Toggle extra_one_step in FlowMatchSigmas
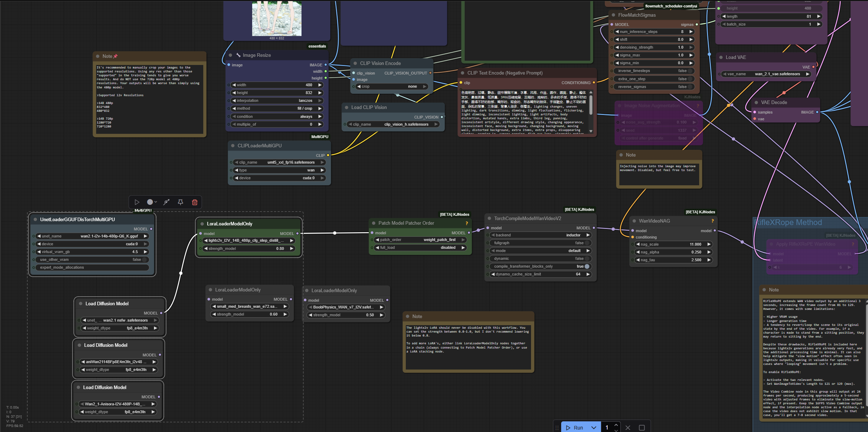868x432 pixels. pyautogui.click(x=654, y=79)
